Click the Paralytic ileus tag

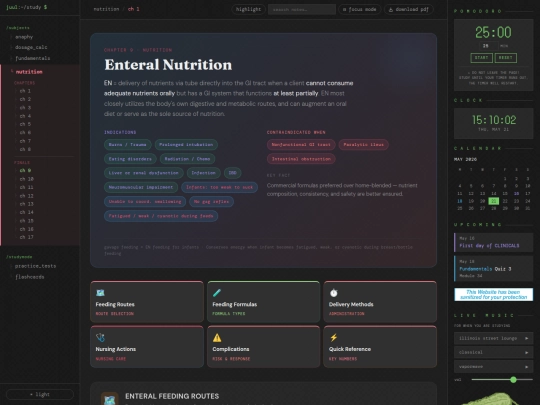coord(363,145)
